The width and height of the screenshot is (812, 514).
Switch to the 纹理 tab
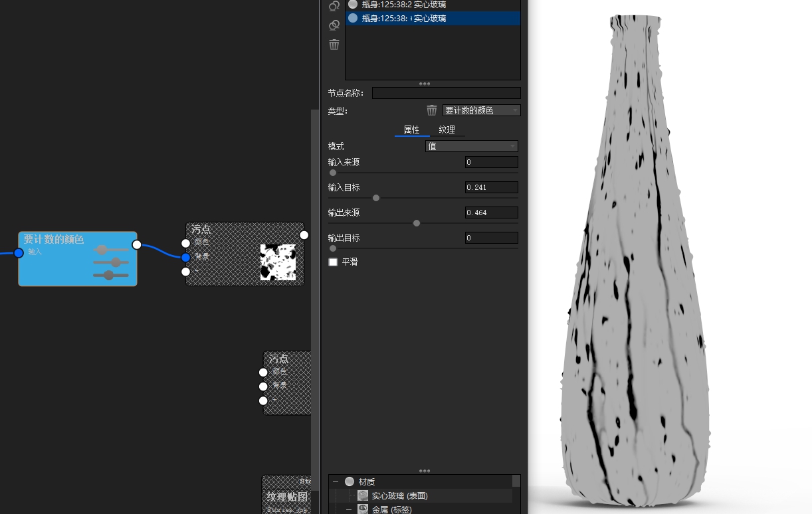click(x=447, y=129)
